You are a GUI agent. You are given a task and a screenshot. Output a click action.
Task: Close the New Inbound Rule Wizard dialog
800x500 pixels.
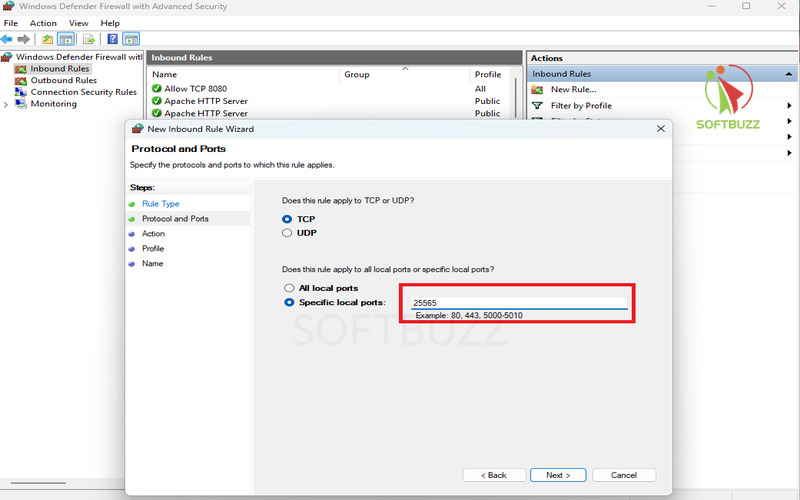(x=661, y=129)
